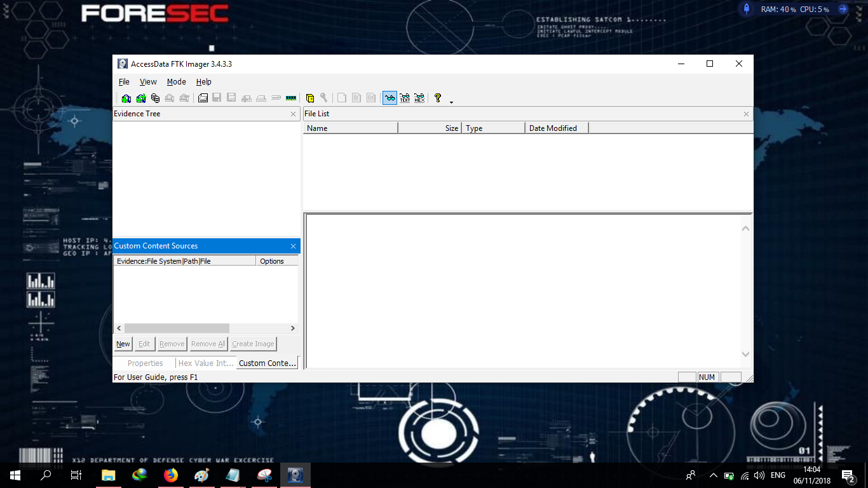
Task: Click Create Custom Content Image toolbar icon
Action: click(x=261, y=98)
